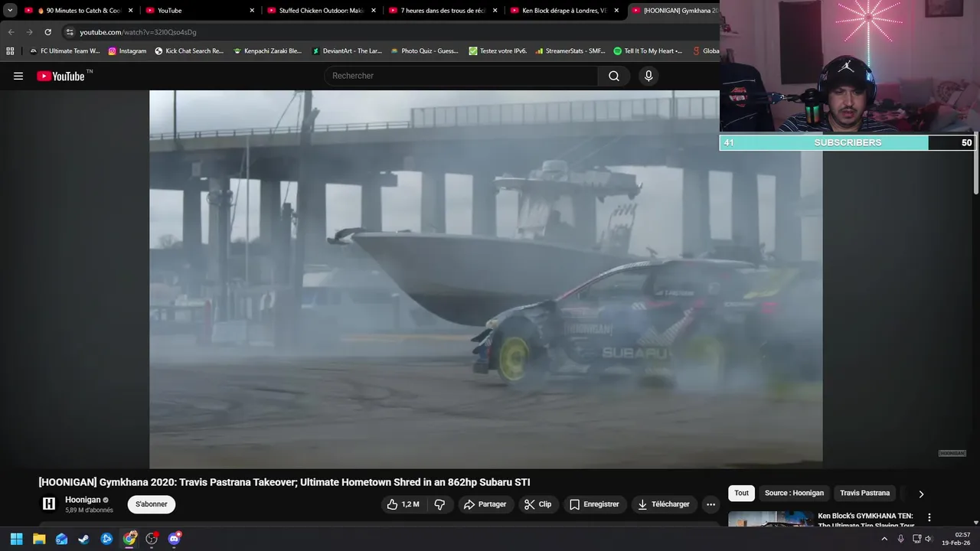Switch to 7 heures dans des trous tab
This screenshot has width=980, height=551.
(443, 11)
